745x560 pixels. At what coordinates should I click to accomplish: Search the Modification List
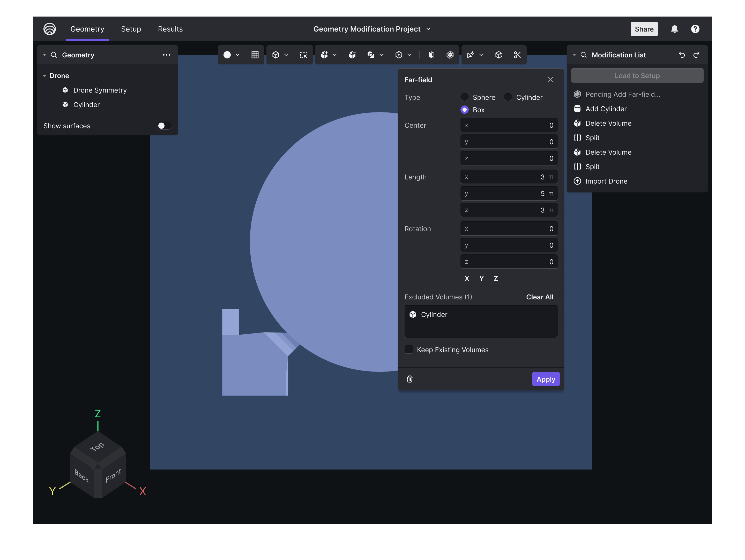584,55
